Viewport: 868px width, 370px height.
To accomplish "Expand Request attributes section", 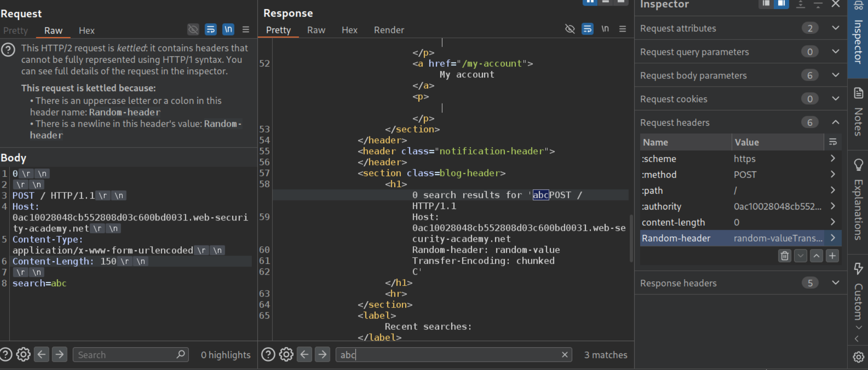I will pos(835,28).
